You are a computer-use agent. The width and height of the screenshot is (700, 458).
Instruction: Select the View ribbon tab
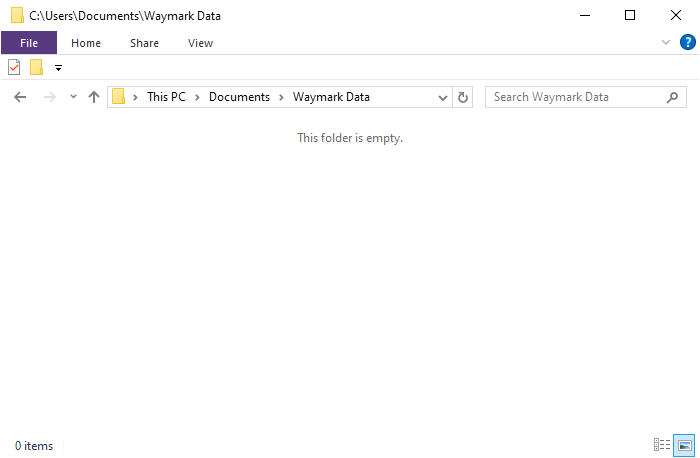click(200, 43)
